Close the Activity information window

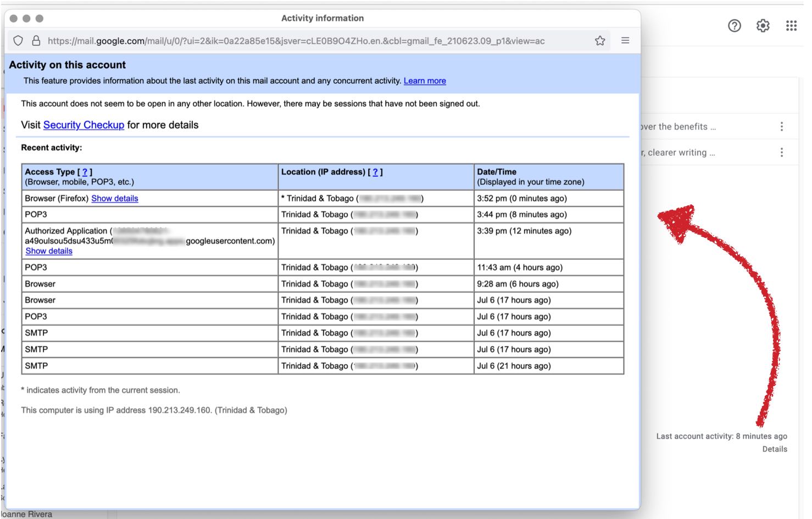click(x=14, y=18)
